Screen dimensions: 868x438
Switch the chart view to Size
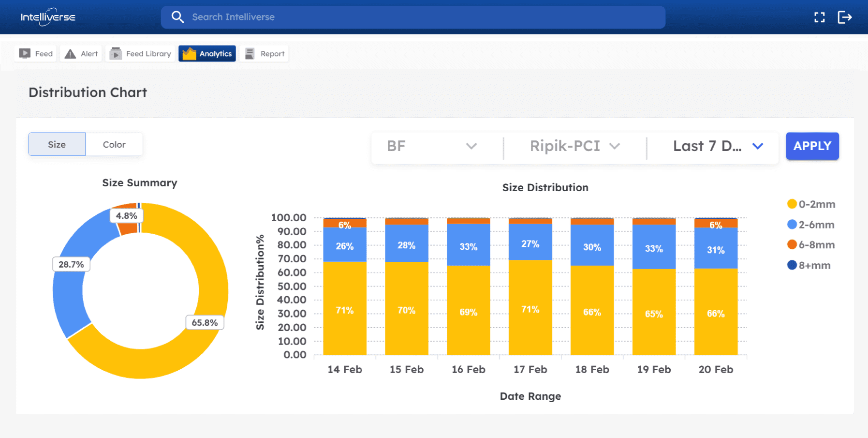pos(57,144)
